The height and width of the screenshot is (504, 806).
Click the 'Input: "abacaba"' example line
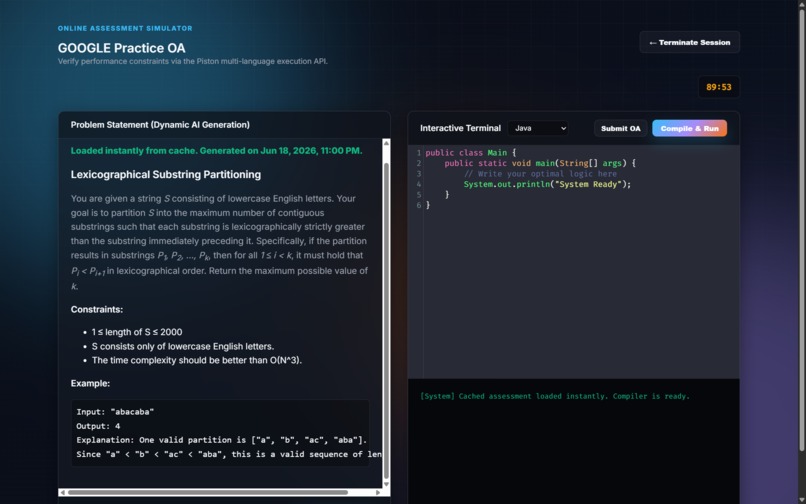[x=115, y=411]
